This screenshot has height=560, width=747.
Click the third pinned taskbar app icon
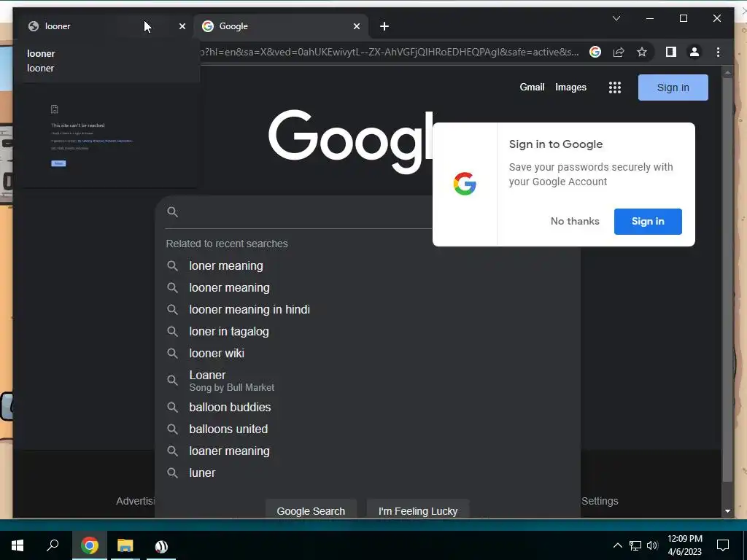click(x=161, y=545)
